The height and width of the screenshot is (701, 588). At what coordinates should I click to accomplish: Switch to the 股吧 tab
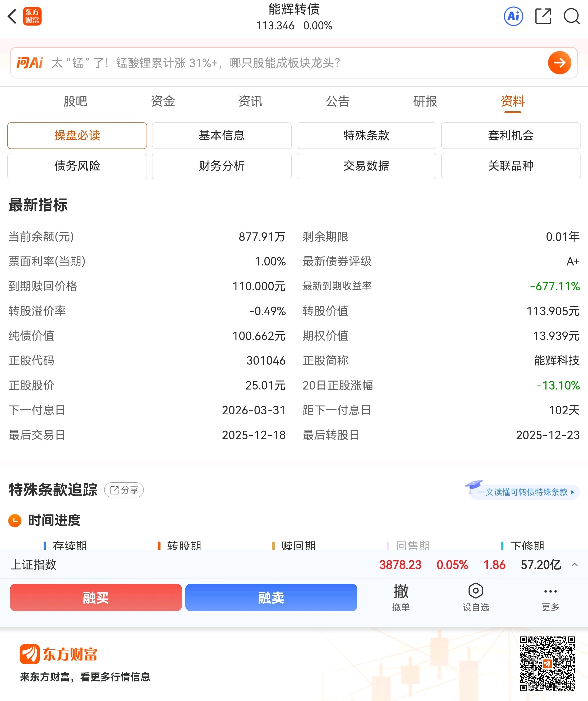75,101
